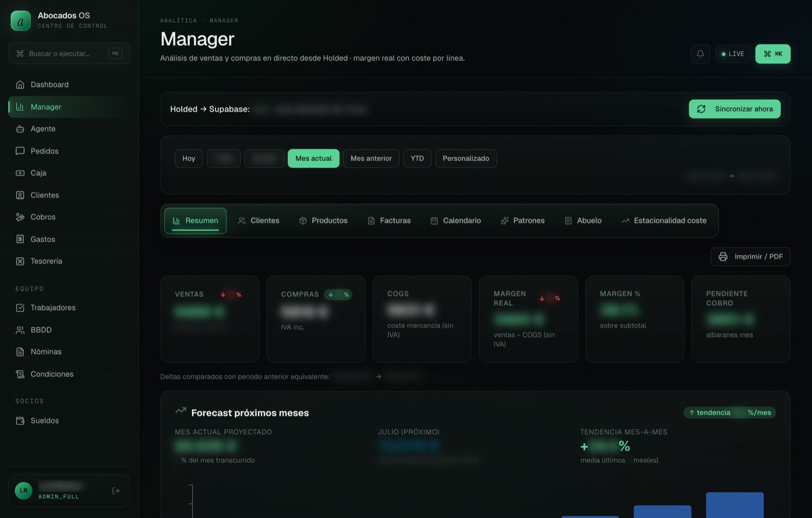
Task: Click the tendencia %/mes badge
Action: (730, 413)
